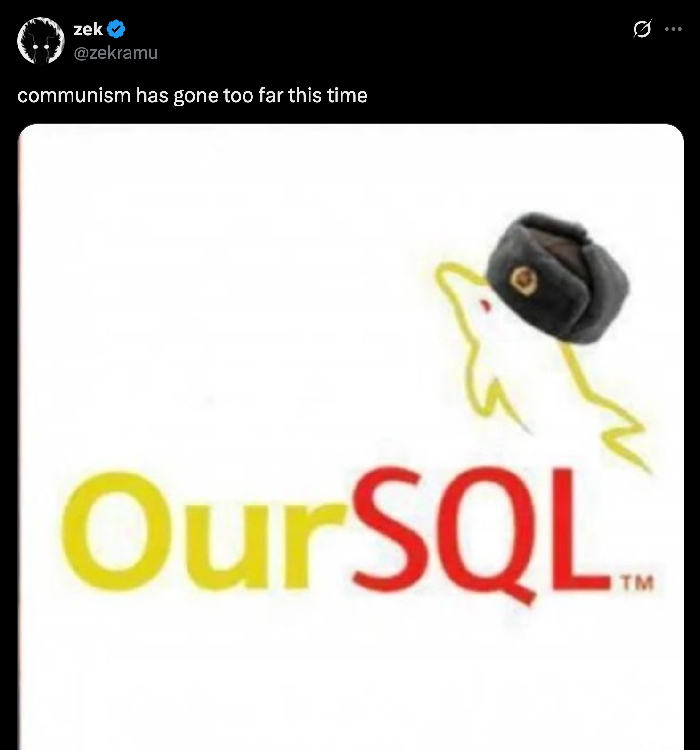Open the Grok explain-post icon
Image resolution: width=700 pixels, height=750 pixels.
coord(642,29)
